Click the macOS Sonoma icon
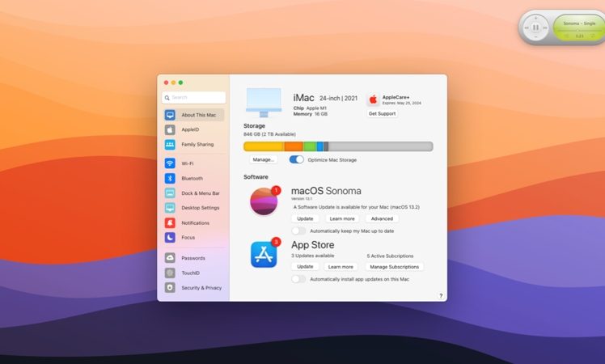 (x=264, y=201)
